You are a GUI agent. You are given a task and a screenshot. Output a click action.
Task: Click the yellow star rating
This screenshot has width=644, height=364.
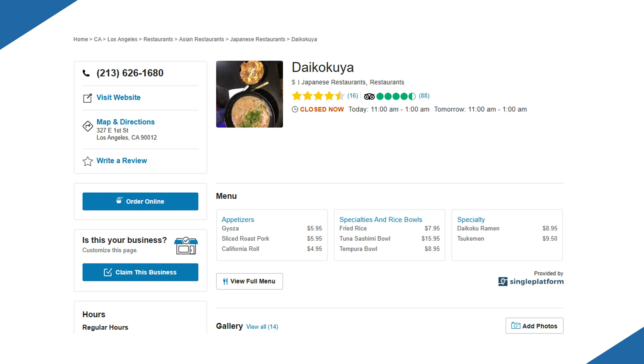[x=318, y=96]
